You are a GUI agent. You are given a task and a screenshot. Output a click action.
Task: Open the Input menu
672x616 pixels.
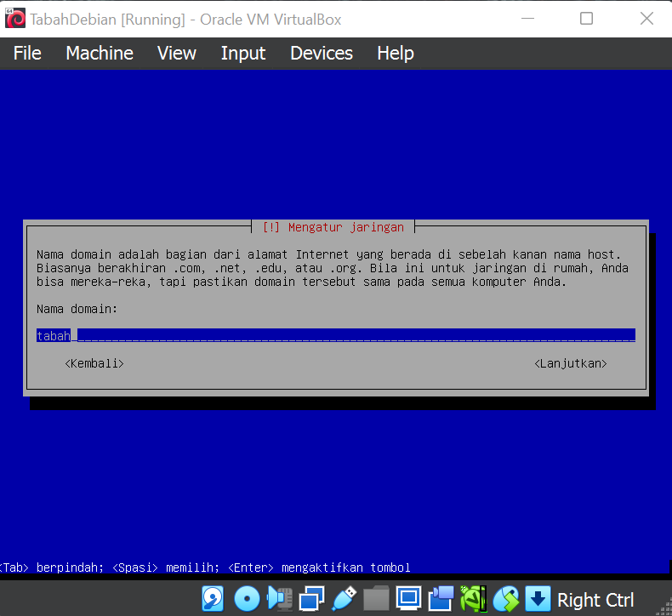click(x=243, y=54)
